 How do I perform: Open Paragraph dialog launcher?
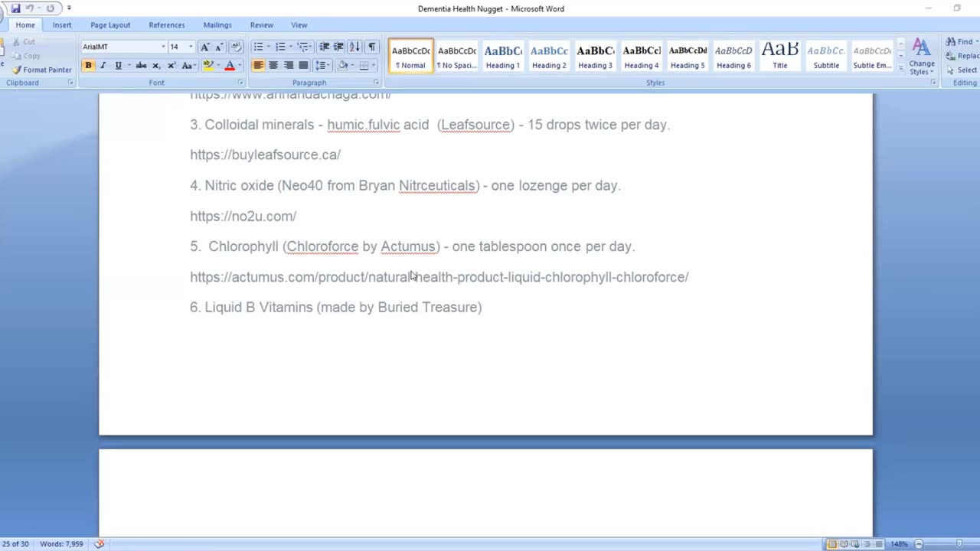click(x=376, y=83)
